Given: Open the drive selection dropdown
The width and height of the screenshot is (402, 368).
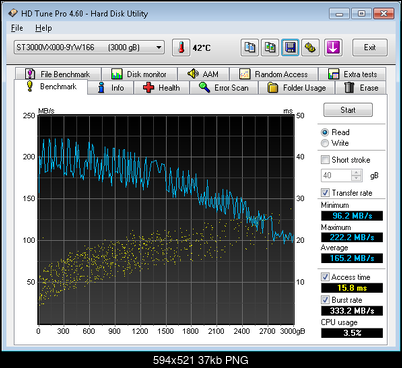Looking at the screenshot, I should click(89, 47).
